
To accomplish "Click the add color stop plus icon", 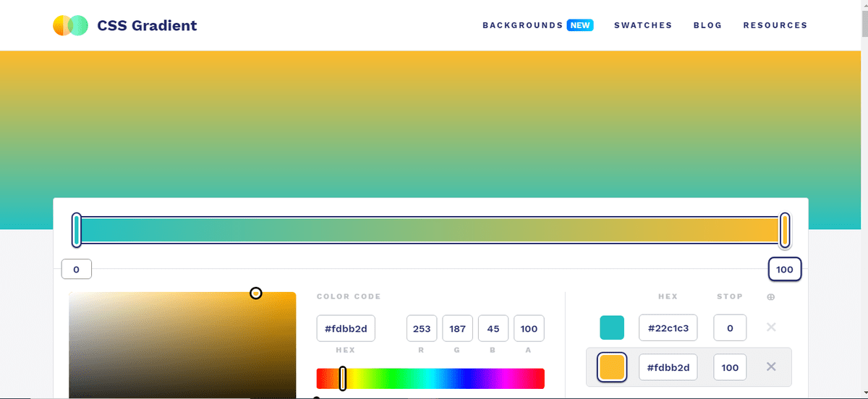I will (770, 296).
